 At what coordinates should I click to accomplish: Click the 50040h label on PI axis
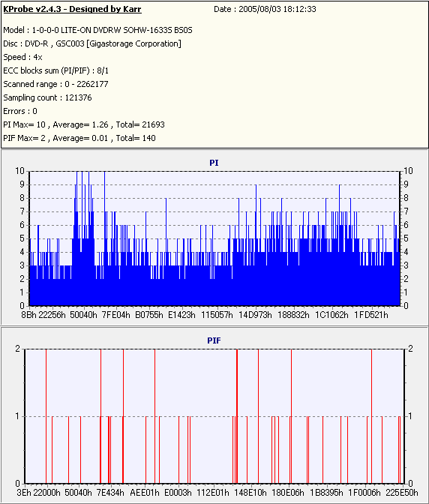pyautogui.click(x=83, y=315)
